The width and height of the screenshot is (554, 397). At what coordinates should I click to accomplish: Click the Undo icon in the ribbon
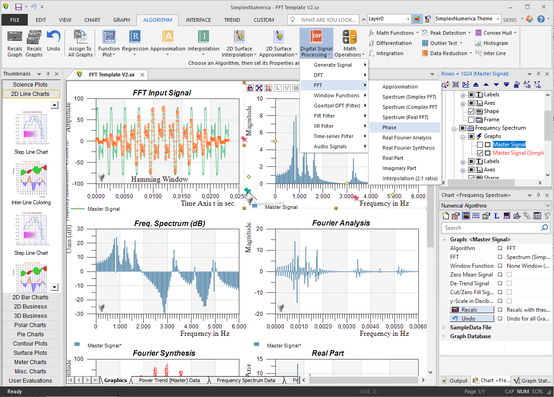(x=53, y=41)
